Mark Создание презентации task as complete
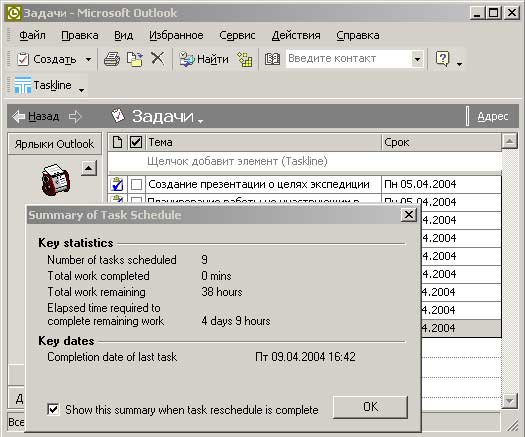 click(136, 184)
